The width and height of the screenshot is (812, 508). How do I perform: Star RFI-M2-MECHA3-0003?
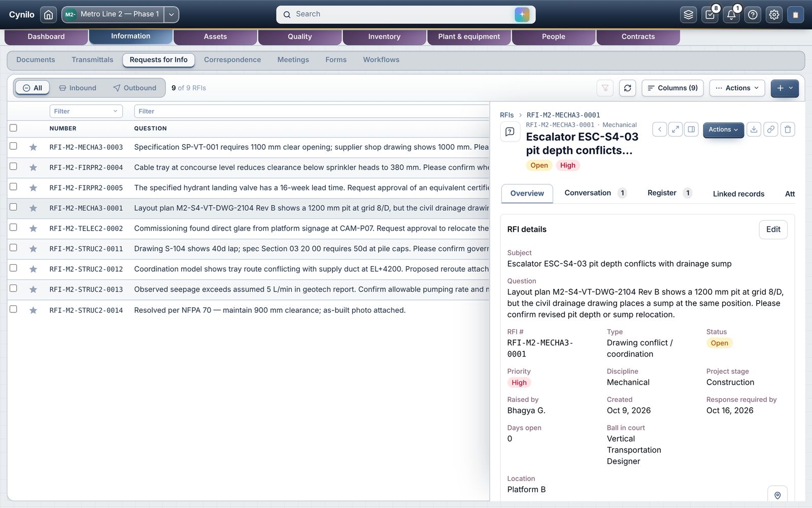[x=33, y=147]
